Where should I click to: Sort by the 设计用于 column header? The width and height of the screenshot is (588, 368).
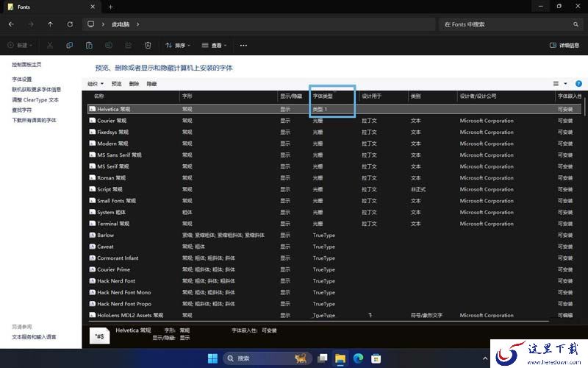coord(372,96)
